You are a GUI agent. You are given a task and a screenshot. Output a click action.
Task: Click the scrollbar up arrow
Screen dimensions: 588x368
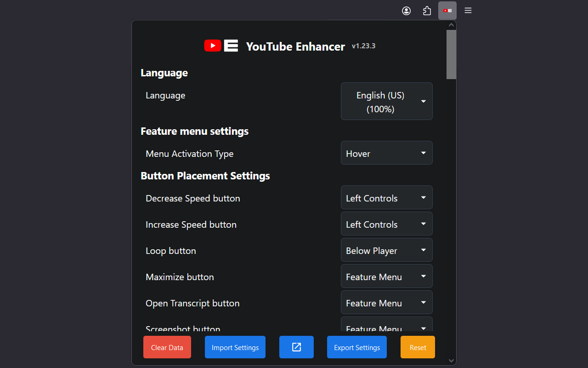tap(451, 24)
